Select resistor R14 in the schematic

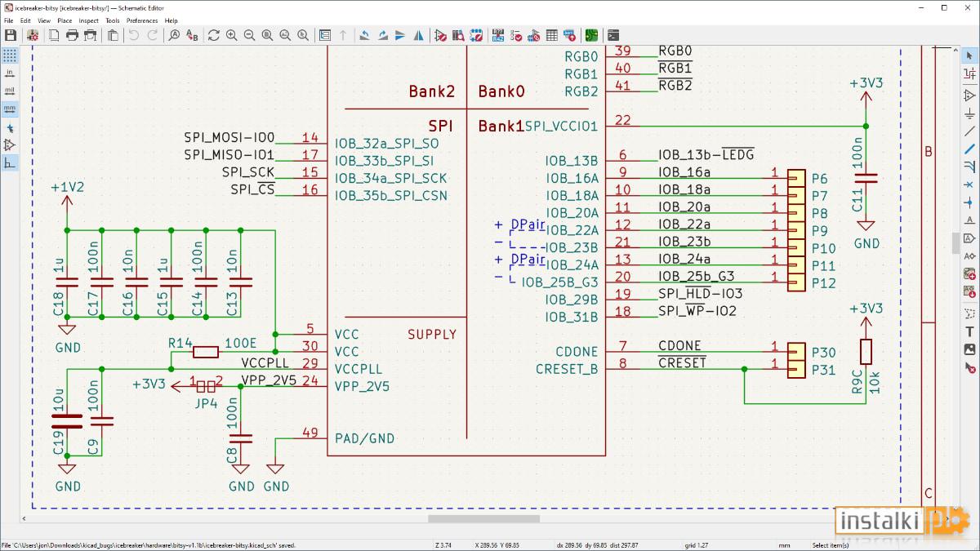coord(205,353)
